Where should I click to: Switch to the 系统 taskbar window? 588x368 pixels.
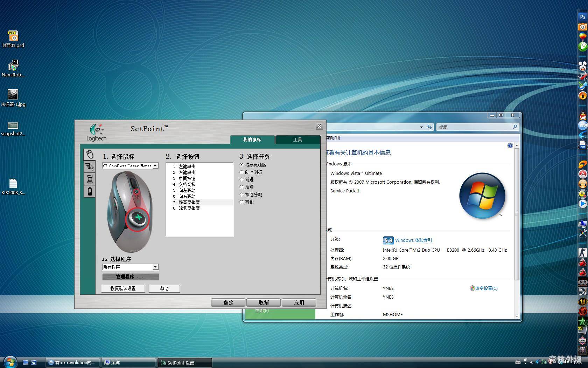point(128,363)
